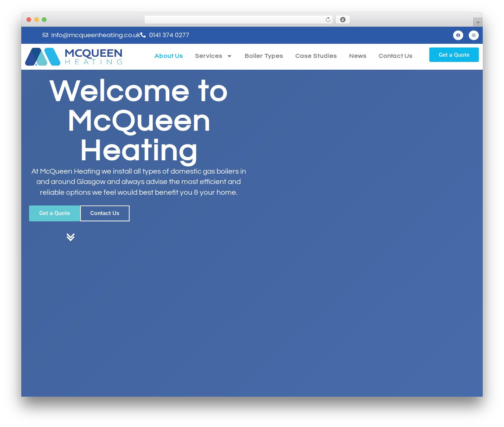This screenshot has width=504, height=427.
Task: Call the 0141 374 0277 phone link
Action: (169, 35)
